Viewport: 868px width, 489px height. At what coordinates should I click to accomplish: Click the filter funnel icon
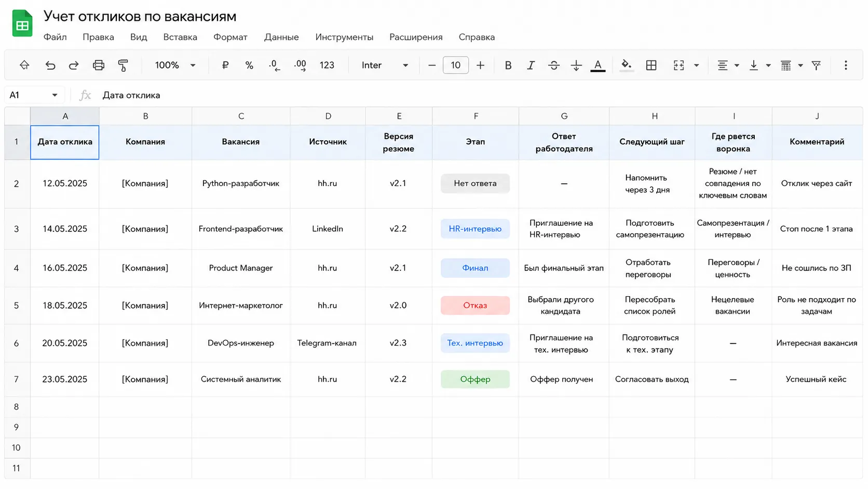[x=816, y=65]
